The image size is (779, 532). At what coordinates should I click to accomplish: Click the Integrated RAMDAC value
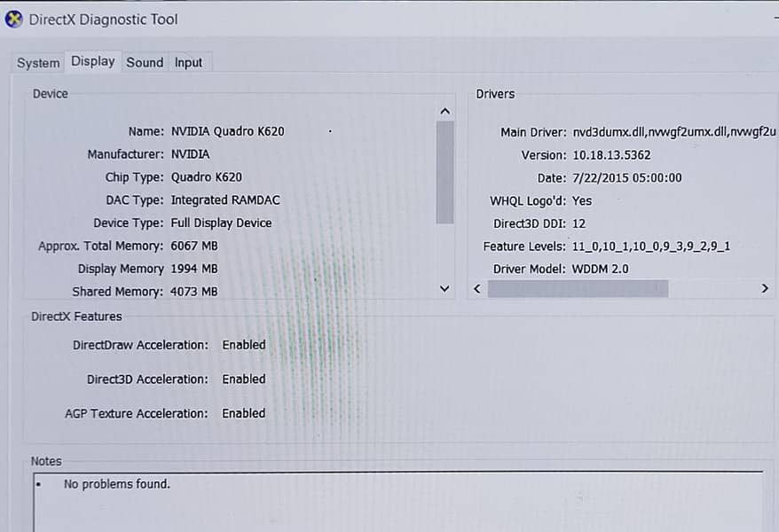tap(225, 200)
